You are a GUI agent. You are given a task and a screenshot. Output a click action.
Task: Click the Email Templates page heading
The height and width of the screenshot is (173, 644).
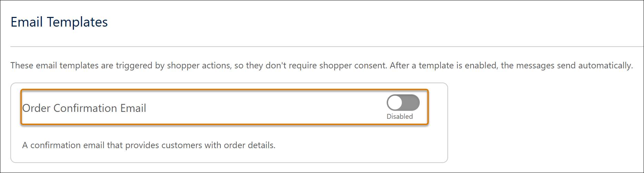tap(59, 22)
